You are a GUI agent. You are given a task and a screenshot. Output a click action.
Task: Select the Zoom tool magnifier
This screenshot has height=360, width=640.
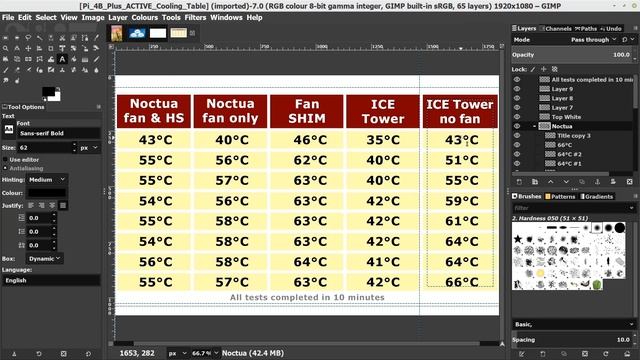[x=5, y=49]
